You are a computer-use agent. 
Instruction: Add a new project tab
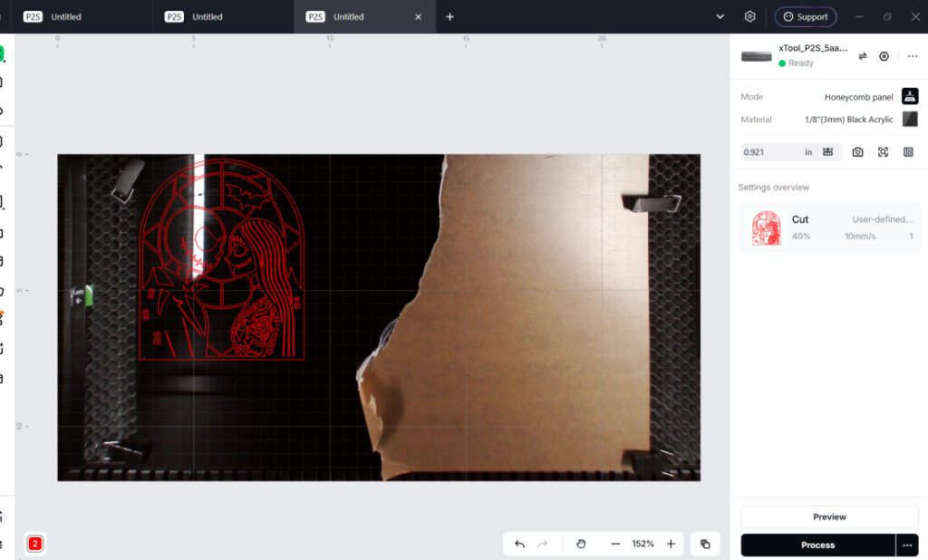click(449, 16)
